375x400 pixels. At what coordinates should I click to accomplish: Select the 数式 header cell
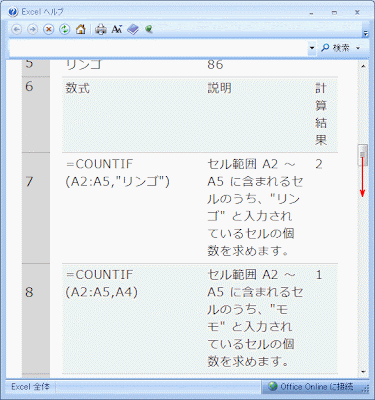click(x=77, y=88)
